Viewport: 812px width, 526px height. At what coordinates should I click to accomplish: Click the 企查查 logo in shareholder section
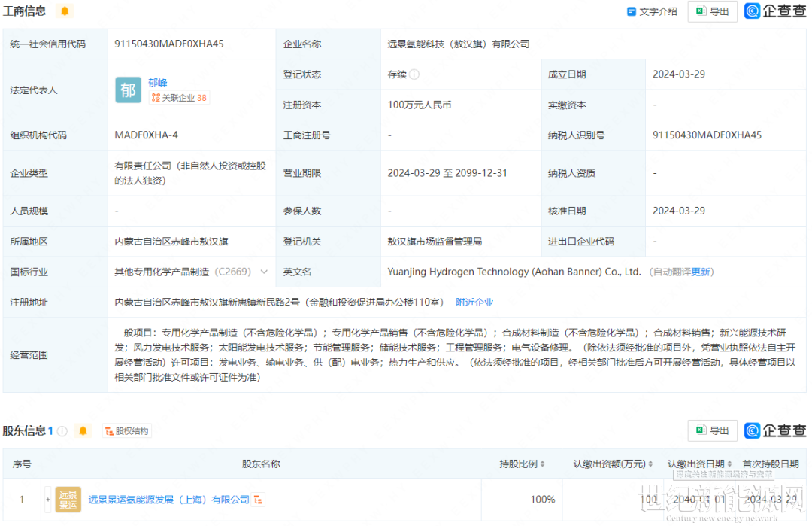775,430
